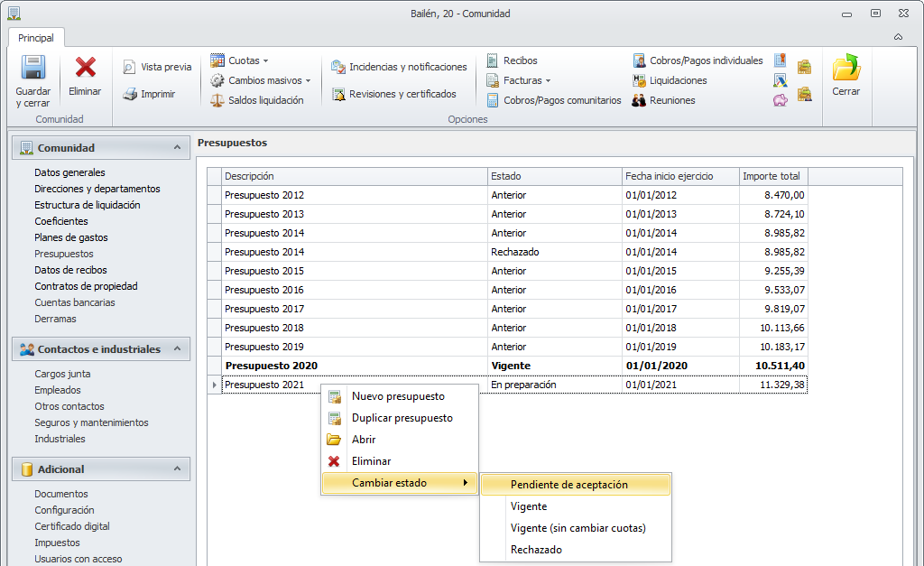Click the Cerrar folder icon
This screenshot has width=924, height=566.
click(x=845, y=69)
